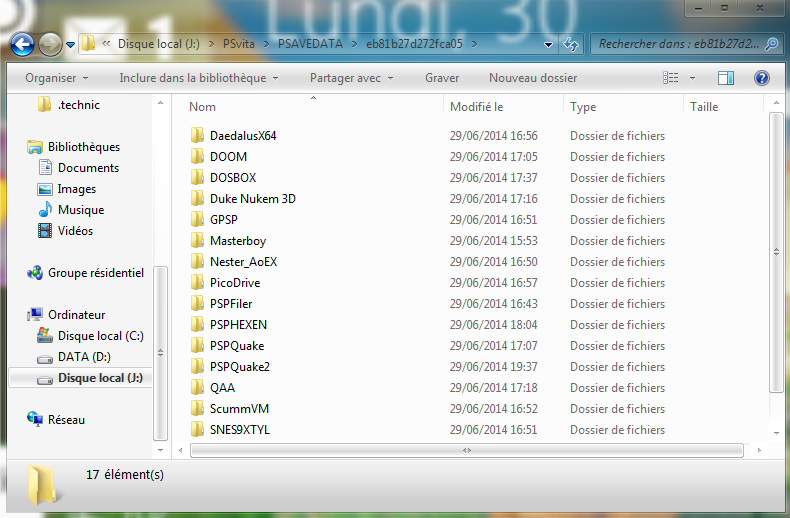
Task: Expand the arrow after PSAVEDATA breadcrumb
Action: (x=355, y=44)
